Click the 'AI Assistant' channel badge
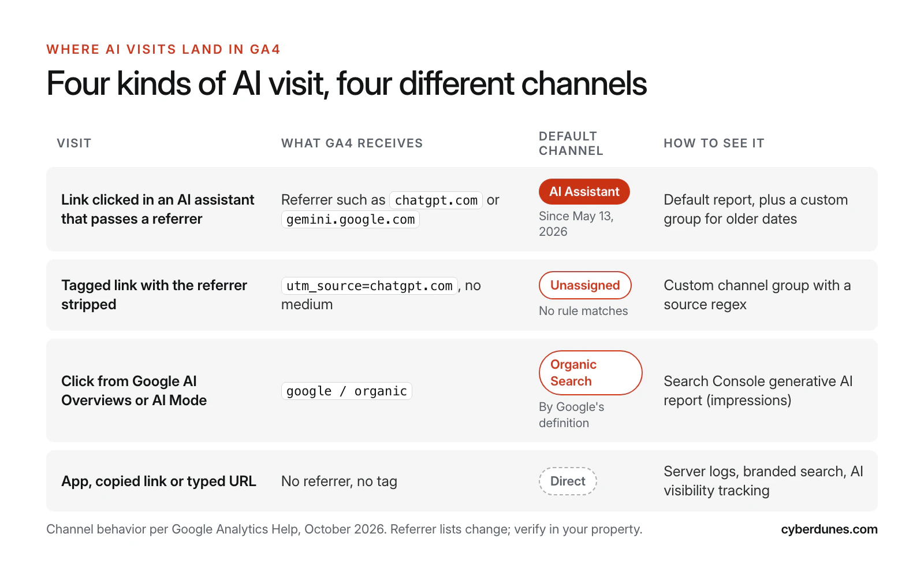The width and height of the screenshot is (924, 578). (x=584, y=192)
